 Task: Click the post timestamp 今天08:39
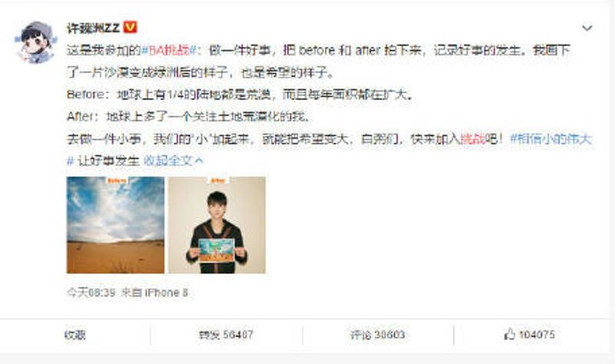click(91, 293)
